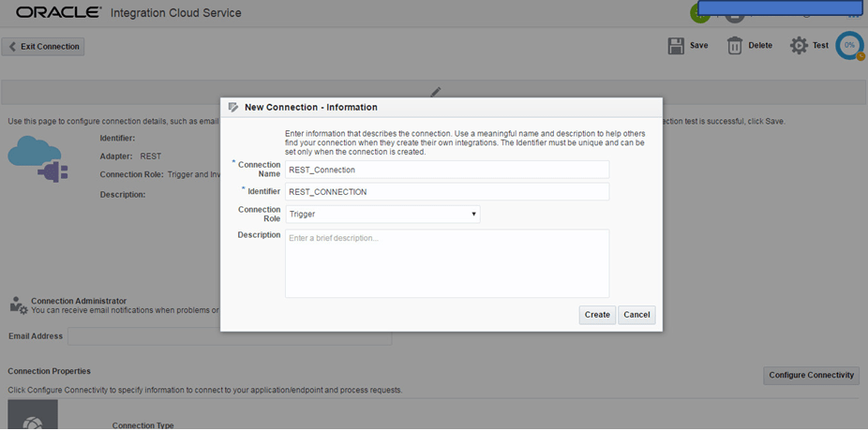Click the Delete trash can icon

734,46
